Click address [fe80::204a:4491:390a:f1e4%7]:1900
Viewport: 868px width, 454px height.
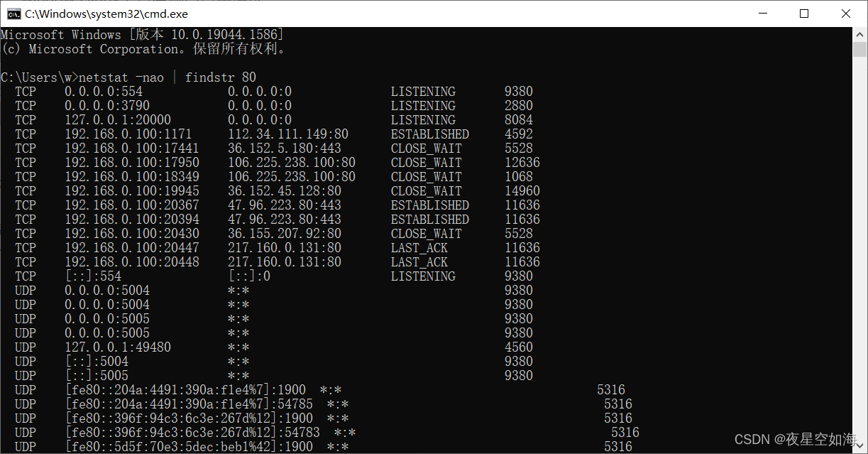[185, 390]
